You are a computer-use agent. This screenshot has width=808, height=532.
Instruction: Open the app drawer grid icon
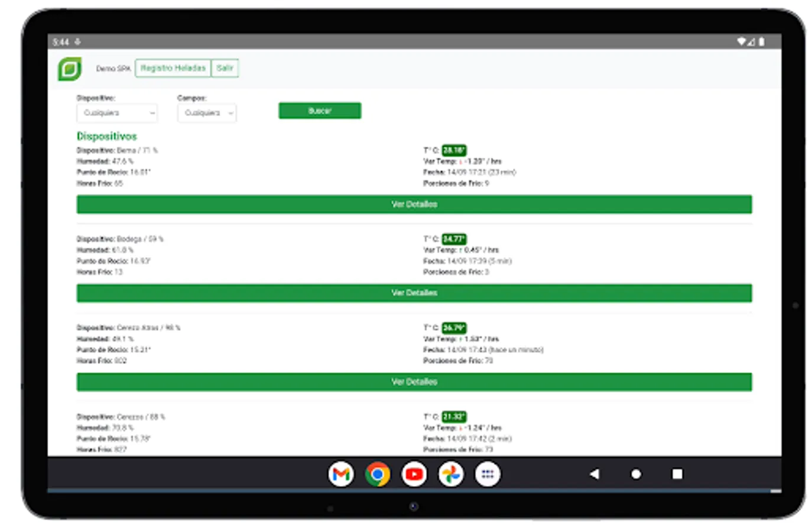coord(488,473)
